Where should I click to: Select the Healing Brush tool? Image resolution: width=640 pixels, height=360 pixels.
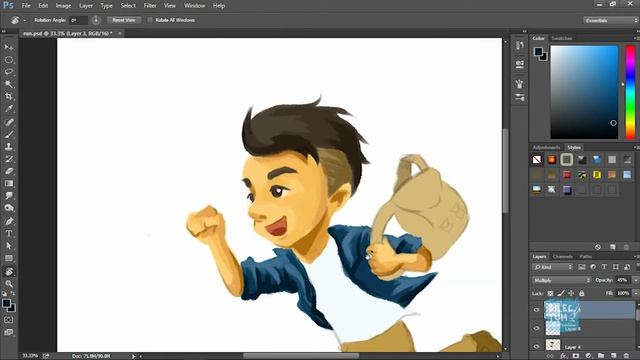(x=9, y=122)
